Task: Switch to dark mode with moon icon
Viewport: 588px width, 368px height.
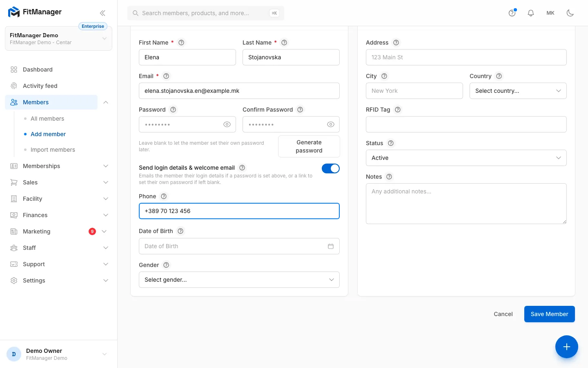Action: click(570, 13)
